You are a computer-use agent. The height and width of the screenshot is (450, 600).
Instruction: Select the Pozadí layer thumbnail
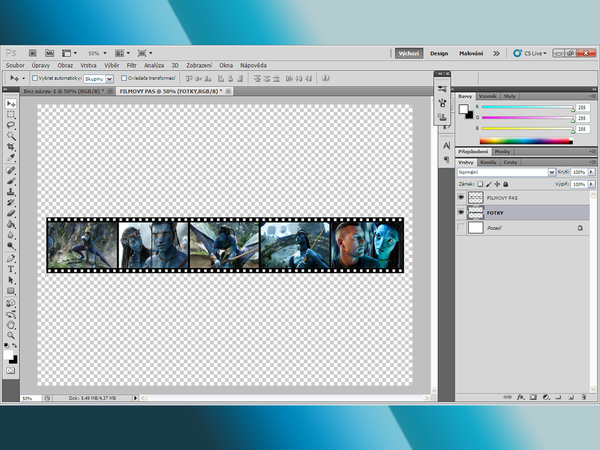[x=476, y=229]
